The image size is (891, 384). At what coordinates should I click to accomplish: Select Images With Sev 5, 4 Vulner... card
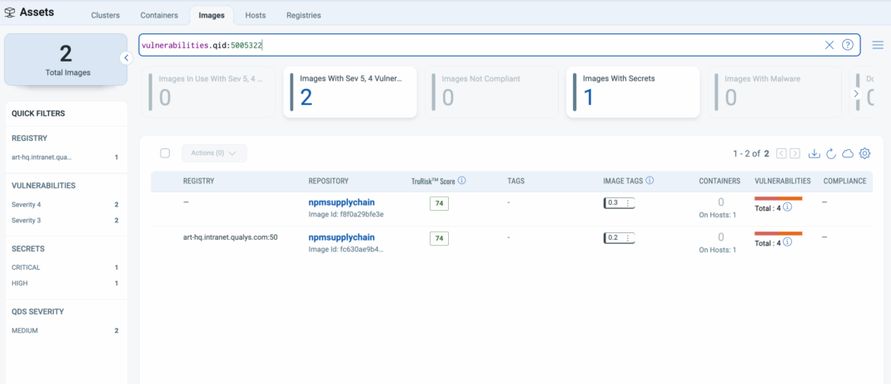[x=350, y=92]
